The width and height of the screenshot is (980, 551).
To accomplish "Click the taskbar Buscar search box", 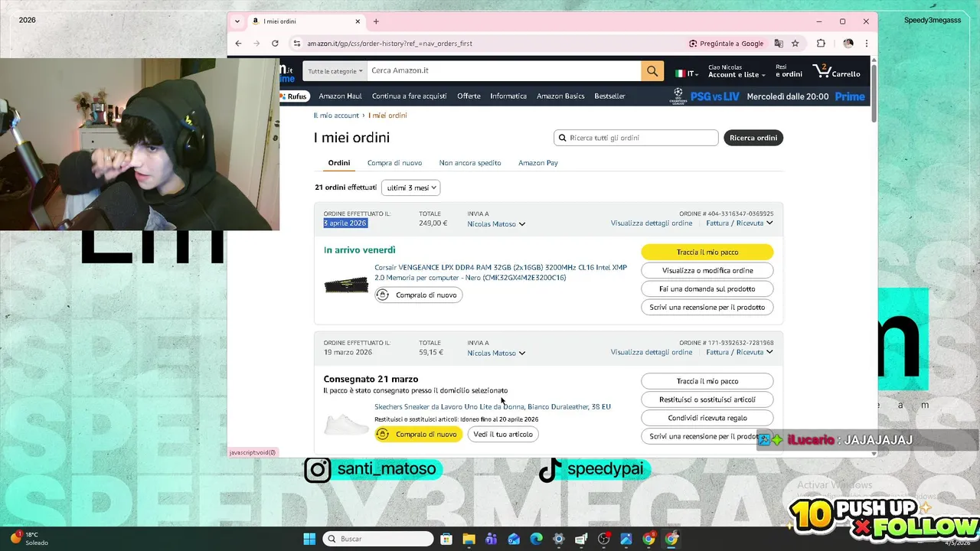I will pyautogui.click(x=378, y=539).
